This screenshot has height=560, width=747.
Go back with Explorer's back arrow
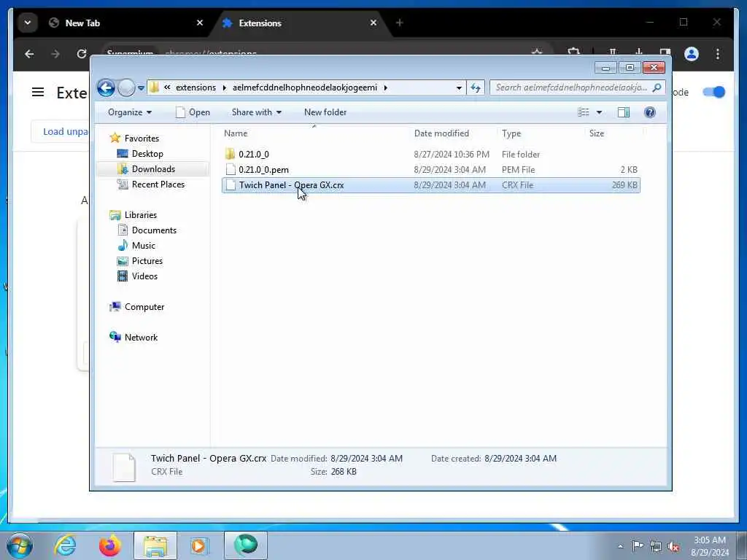[x=106, y=87]
